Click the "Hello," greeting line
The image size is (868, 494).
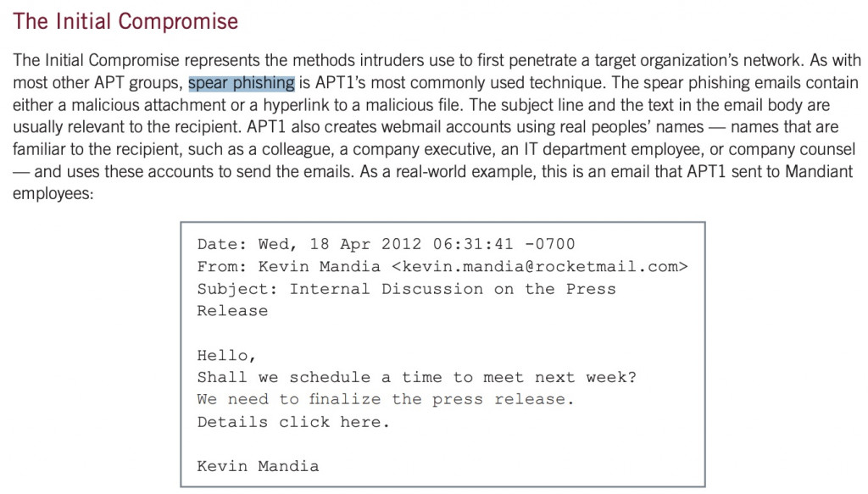pyautogui.click(x=226, y=356)
